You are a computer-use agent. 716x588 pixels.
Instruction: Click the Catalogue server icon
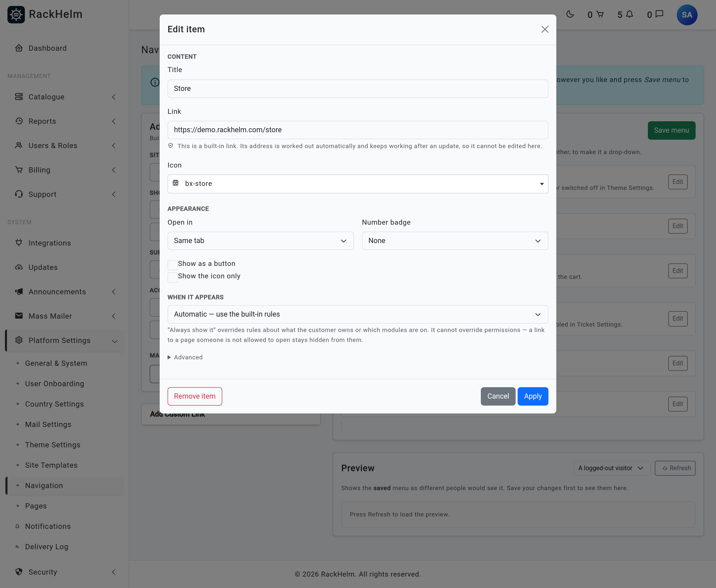19,97
